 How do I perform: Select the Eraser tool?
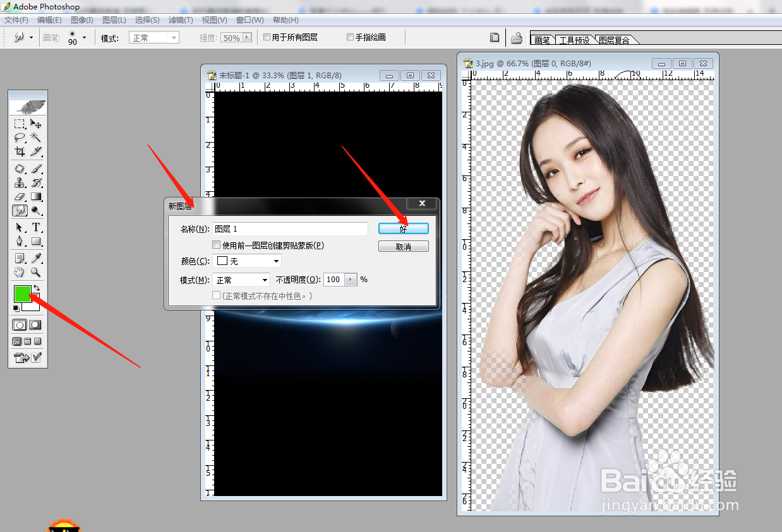pos(20,197)
